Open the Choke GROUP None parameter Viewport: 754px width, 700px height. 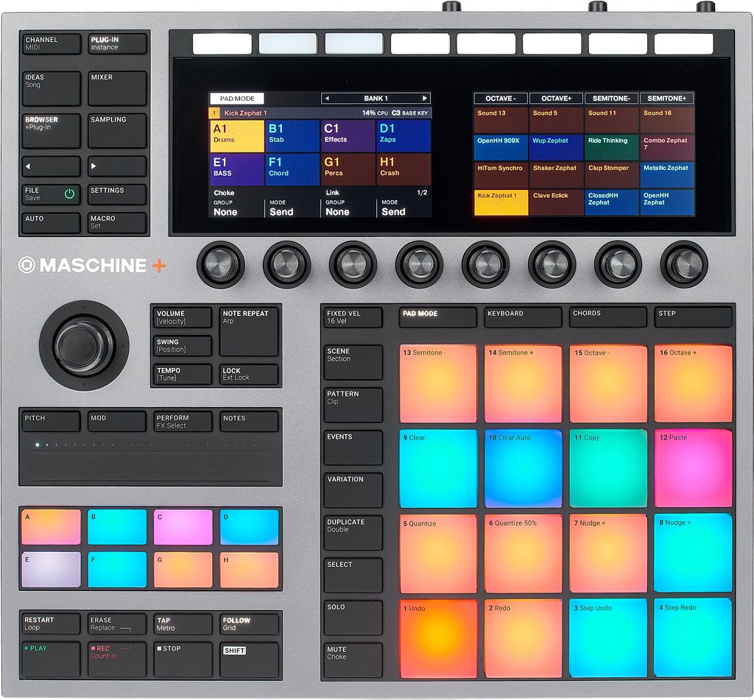tap(236, 208)
